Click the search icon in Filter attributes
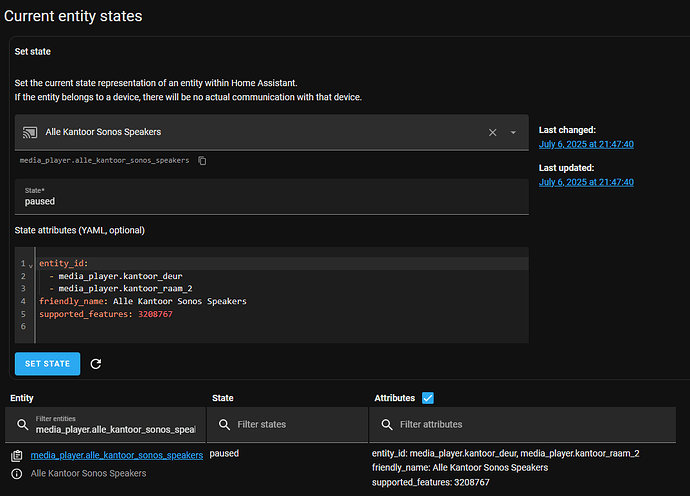Viewport: 690px width, 496px height. click(387, 425)
